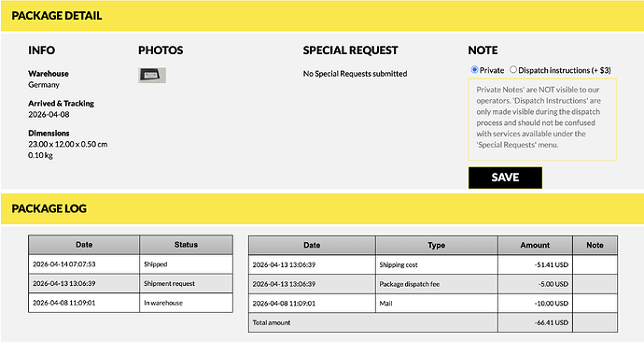
Task: Click the date 2026-04-14 07:07:53
Action: click(64, 264)
